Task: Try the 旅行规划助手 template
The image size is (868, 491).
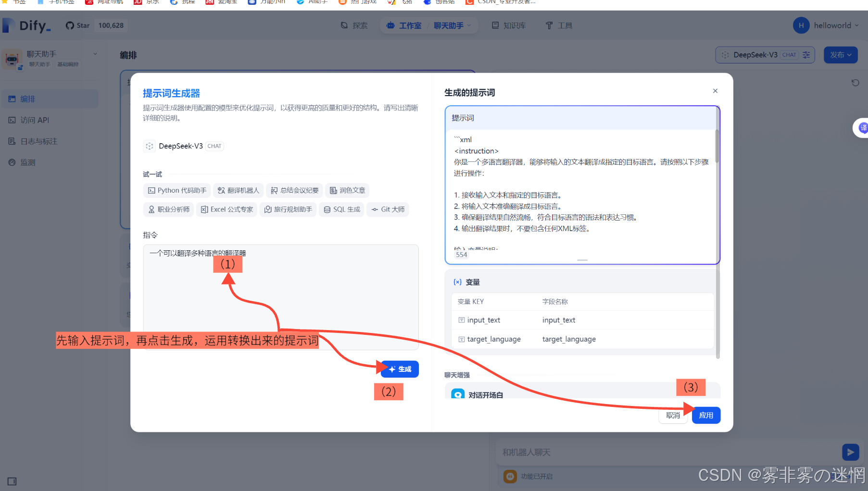Action: point(288,209)
